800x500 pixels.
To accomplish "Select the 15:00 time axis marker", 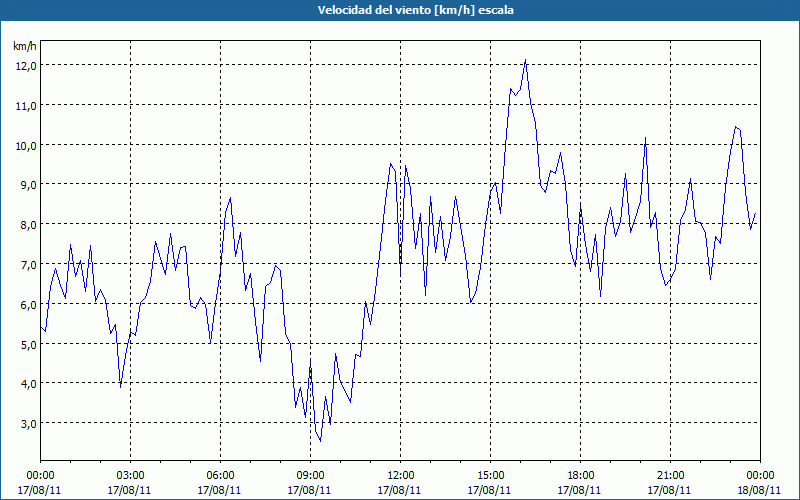I will [490, 476].
